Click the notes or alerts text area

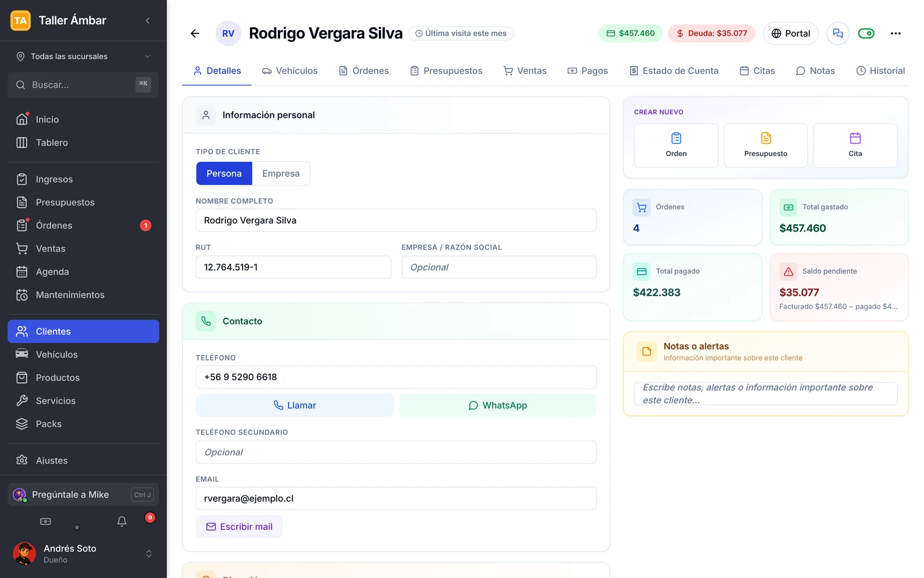click(x=766, y=394)
